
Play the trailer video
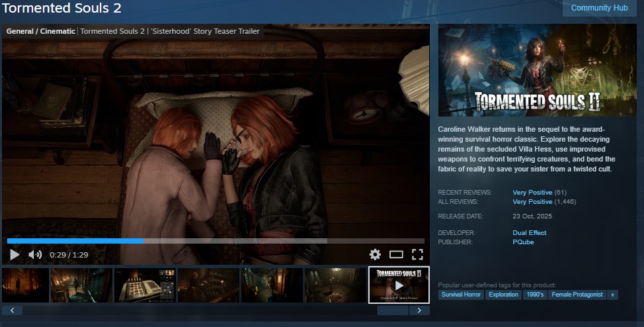click(15, 255)
